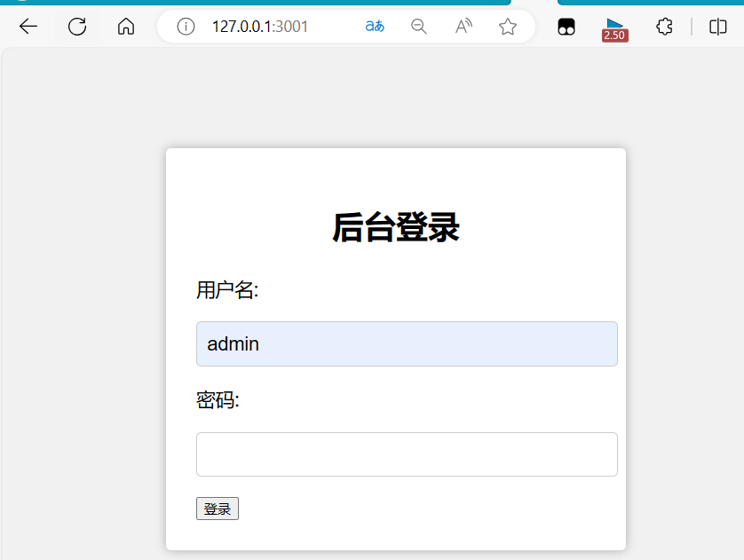Image resolution: width=744 pixels, height=560 pixels.
Task: Toggle the split screen icon
Action: pos(718,27)
